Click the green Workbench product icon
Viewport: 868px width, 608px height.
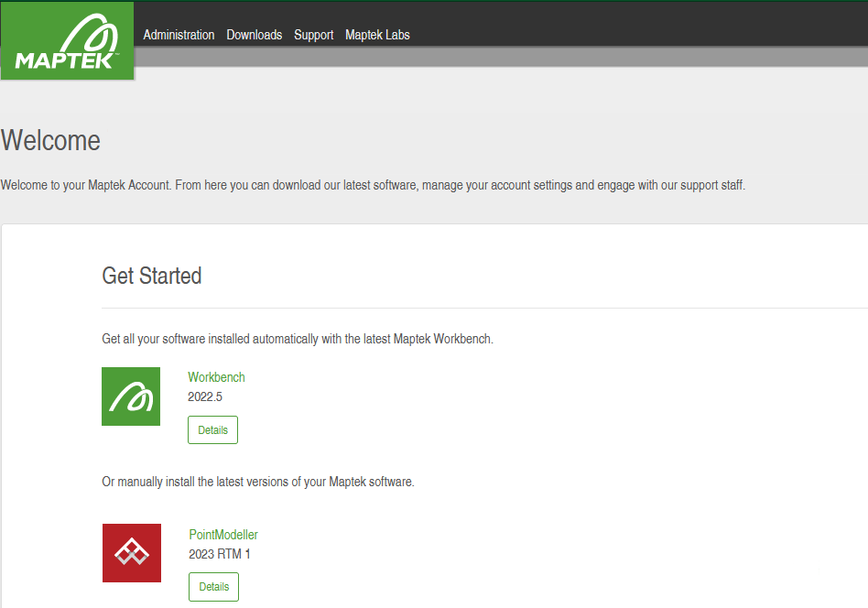coord(131,396)
